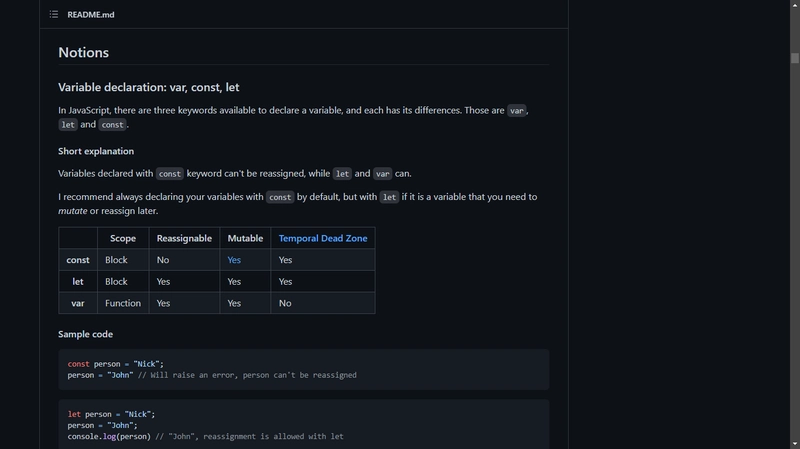Click the inline var code in first paragraph
This screenshot has height=449, width=800.
click(516, 111)
